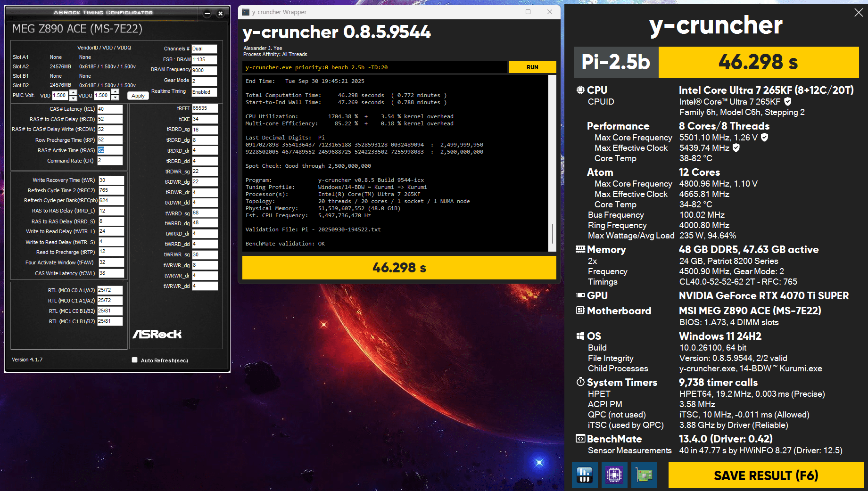868x491 pixels.
Task: Enable the Auto Refresh(sec) checkbox
Action: pos(135,360)
